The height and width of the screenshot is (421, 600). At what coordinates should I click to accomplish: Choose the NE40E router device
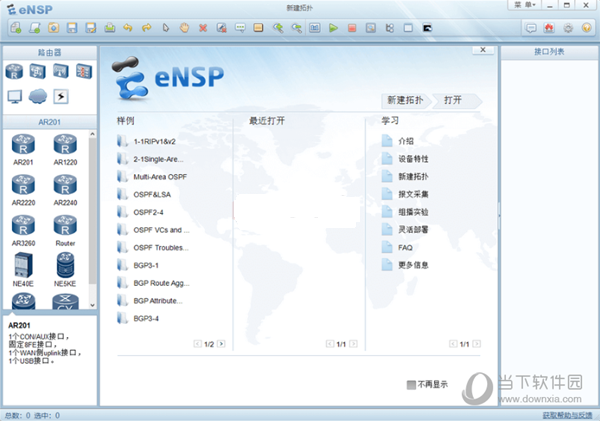pos(23,270)
